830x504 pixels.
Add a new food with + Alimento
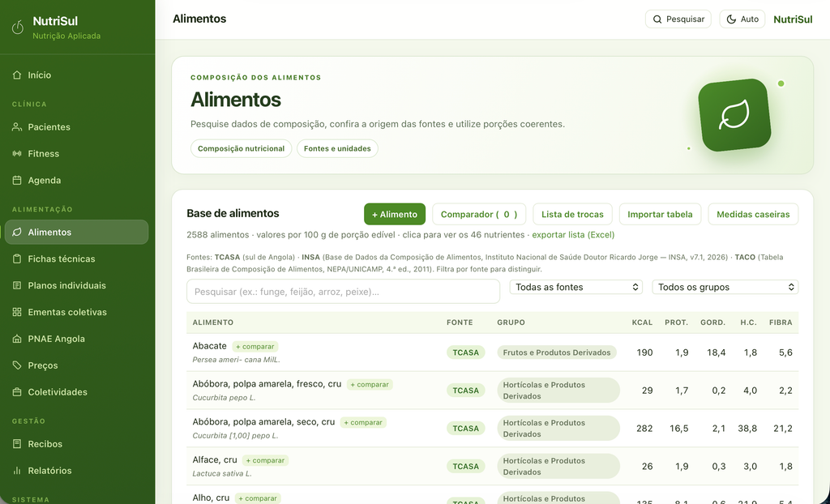click(x=395, y=215)
